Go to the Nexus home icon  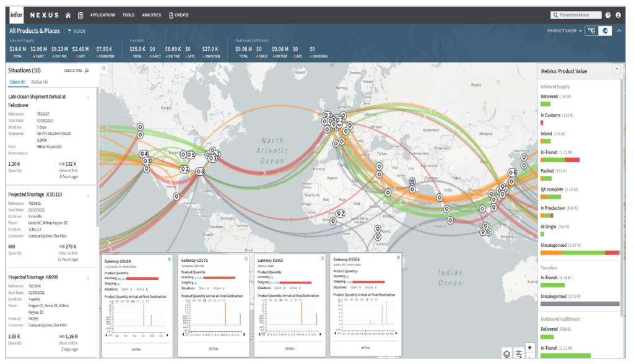[x=68, y=15]
